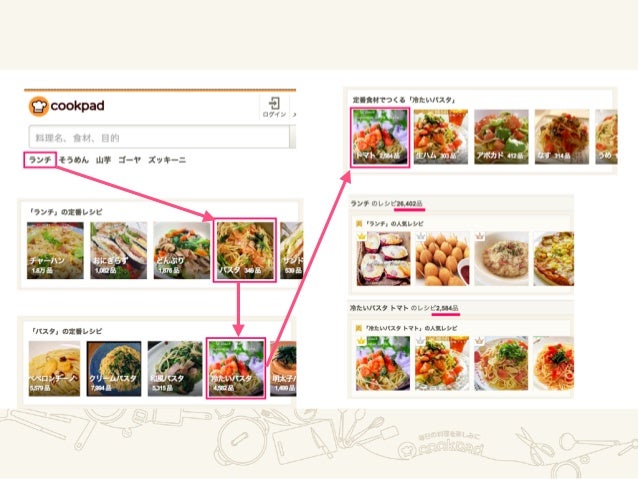Select the ランチ keyword link
The height and width of the screenshot is (479, 638).
click(40, 160)
